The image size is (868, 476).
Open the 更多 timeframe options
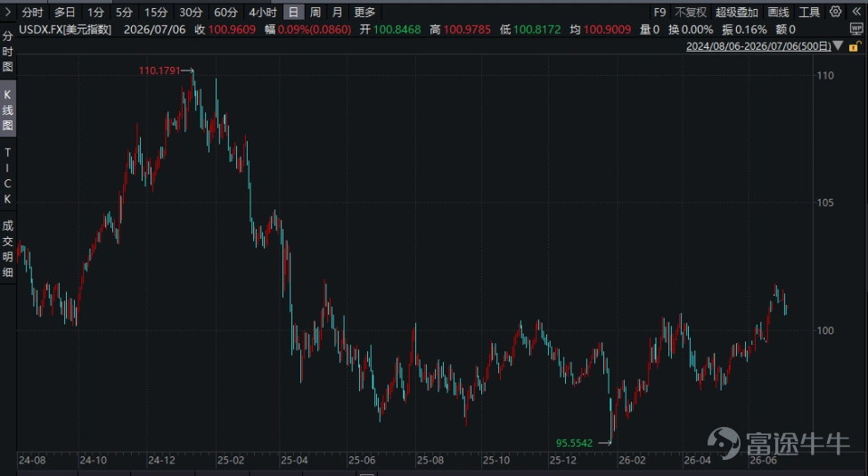(x=364, y=12)
